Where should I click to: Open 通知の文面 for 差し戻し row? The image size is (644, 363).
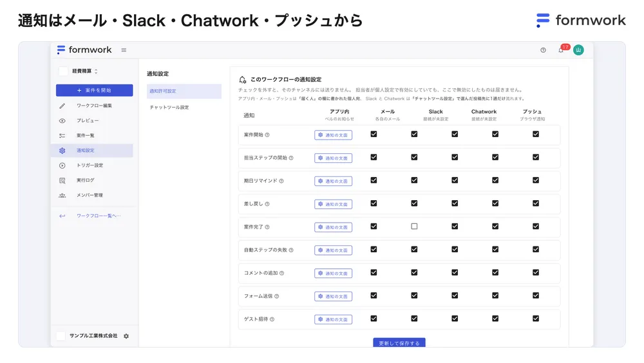333,203
